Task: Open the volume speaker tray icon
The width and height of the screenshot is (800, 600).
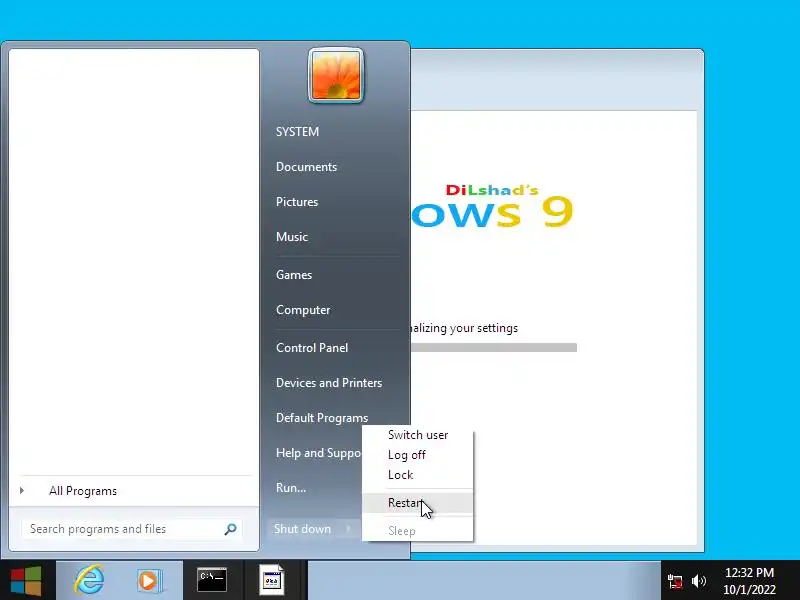Action: pyautogui.click(x=698, y=581)
